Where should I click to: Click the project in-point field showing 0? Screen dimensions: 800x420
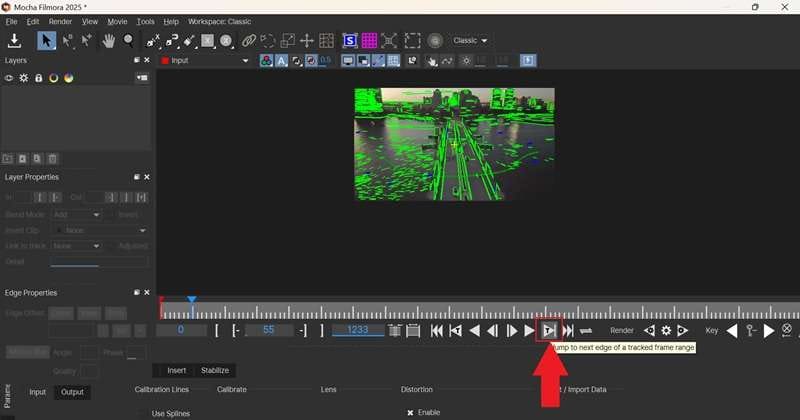181,330
